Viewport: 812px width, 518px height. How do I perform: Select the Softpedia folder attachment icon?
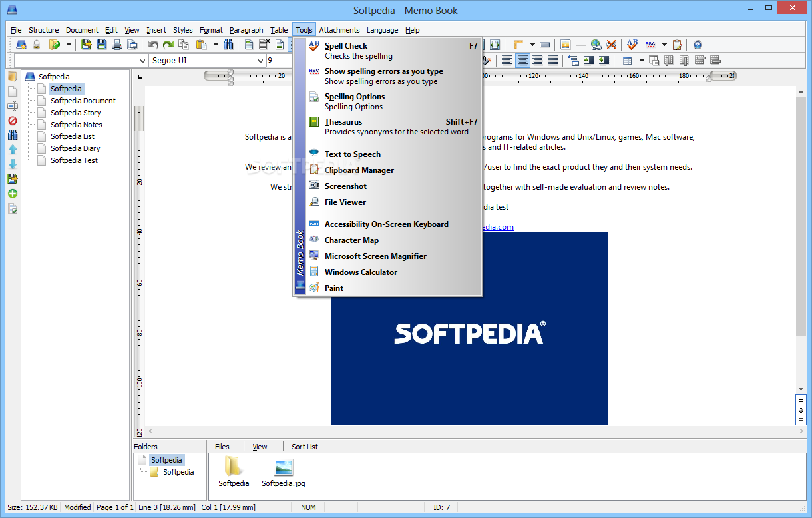[x=234, y=472]
